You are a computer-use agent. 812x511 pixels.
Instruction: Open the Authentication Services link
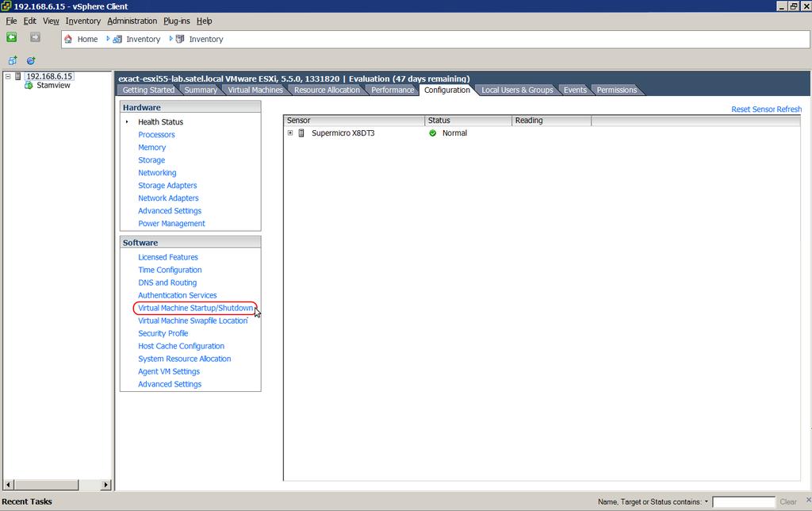coord(177,295)
